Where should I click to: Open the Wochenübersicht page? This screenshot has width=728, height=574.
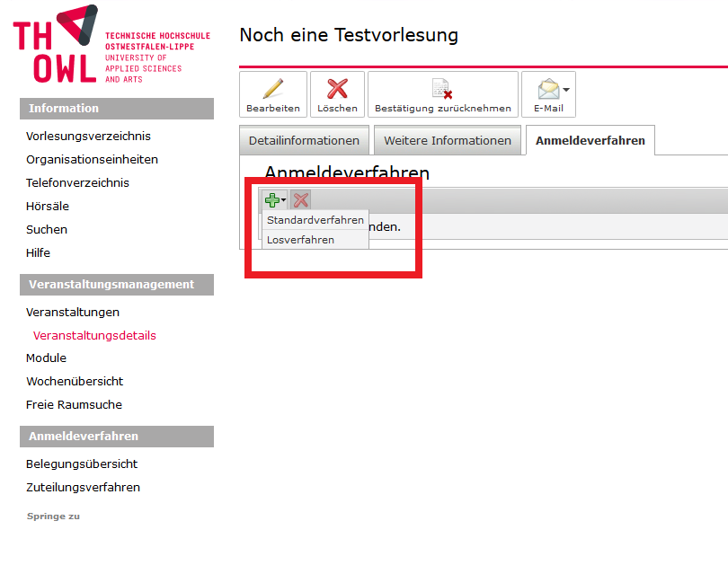click(75, 382)
